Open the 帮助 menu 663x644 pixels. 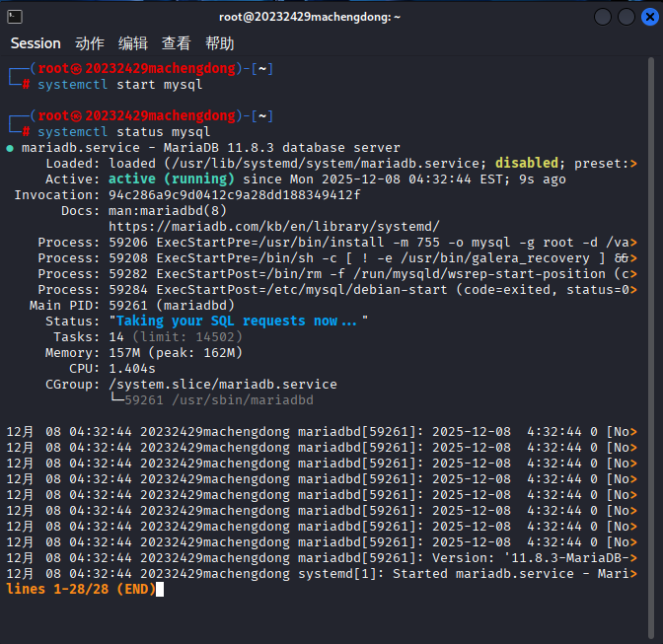[x=219, y=43]
